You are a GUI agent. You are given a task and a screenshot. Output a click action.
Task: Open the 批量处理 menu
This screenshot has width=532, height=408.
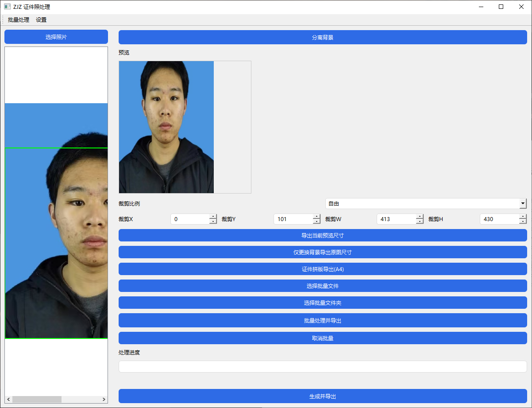point(18,19)
